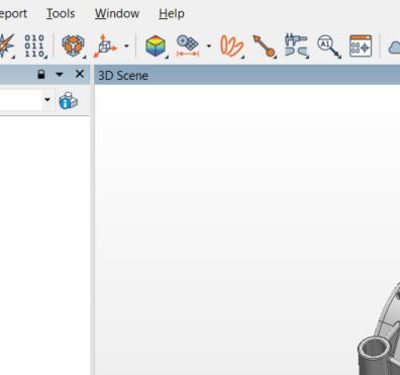Click the magnifier A1 annotation icon
Viewport: 400px width, 375px height.
click(x=329, y=46)
